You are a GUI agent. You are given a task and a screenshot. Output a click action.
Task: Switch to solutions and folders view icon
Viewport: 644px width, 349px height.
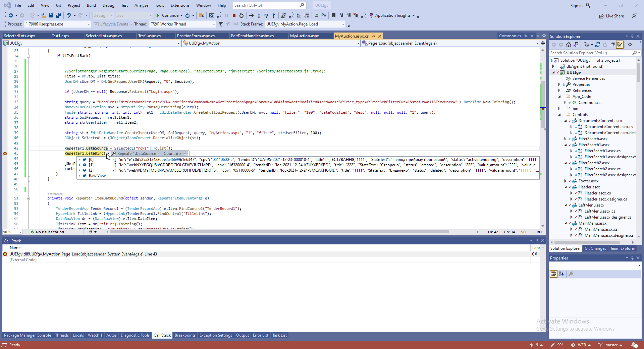tap(576, 45)
